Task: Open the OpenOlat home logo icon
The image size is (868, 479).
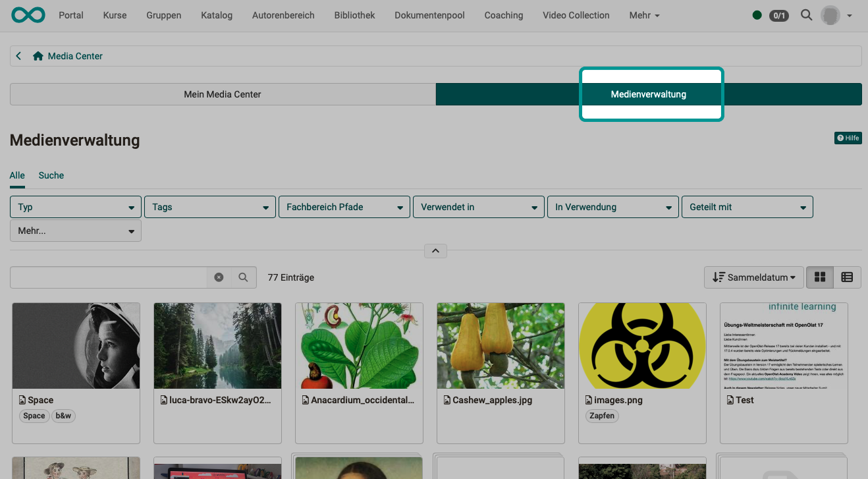Action: pyautogui.click(x=28, y=14)
